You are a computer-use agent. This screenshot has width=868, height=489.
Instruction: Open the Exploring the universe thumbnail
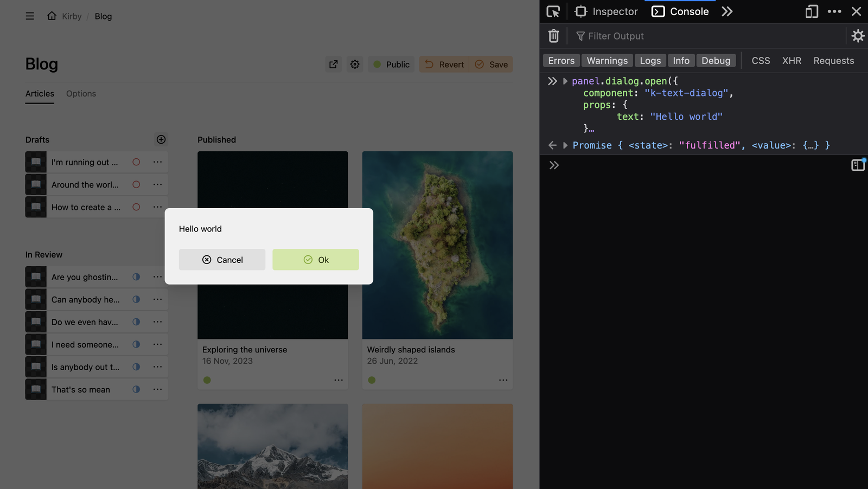[273, 245]
